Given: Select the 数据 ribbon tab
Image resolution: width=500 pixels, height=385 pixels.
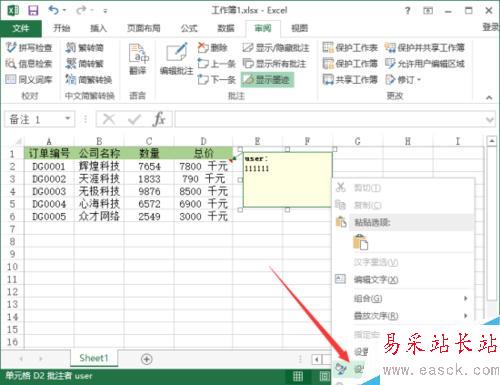Looking at the screenshot, I should pos(226,28).
